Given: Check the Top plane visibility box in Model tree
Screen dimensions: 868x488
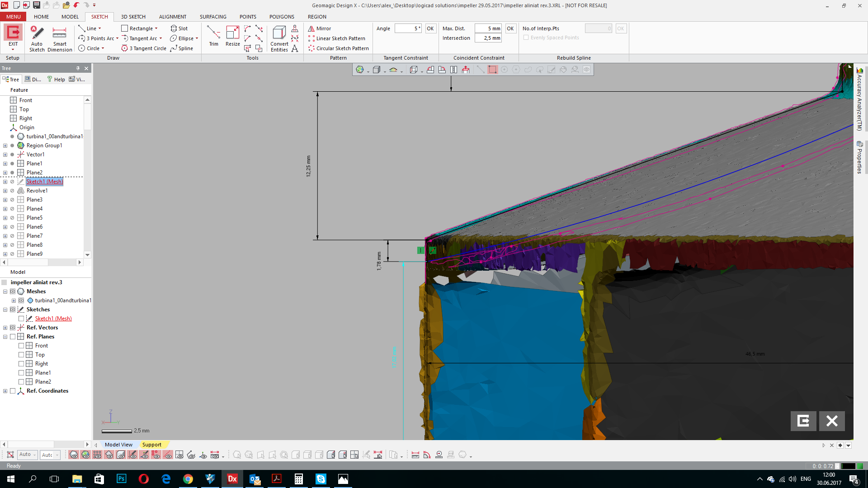Looking at the screenshot, I should point(21,355).
